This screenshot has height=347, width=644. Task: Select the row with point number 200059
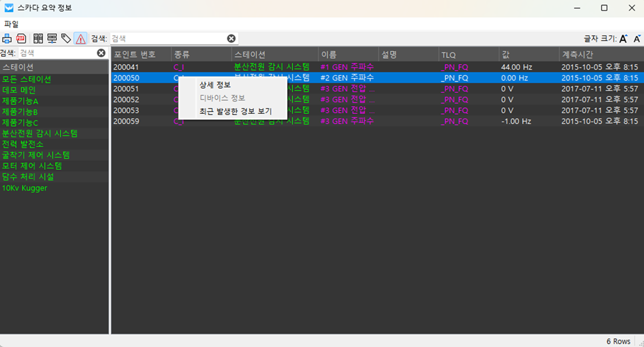click(x=126, y=121)
